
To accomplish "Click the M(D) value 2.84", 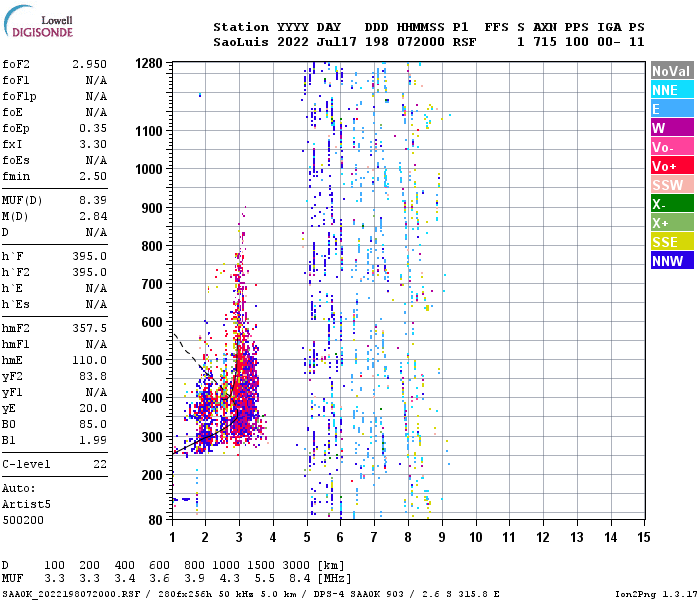I will (x=93, y=216).
